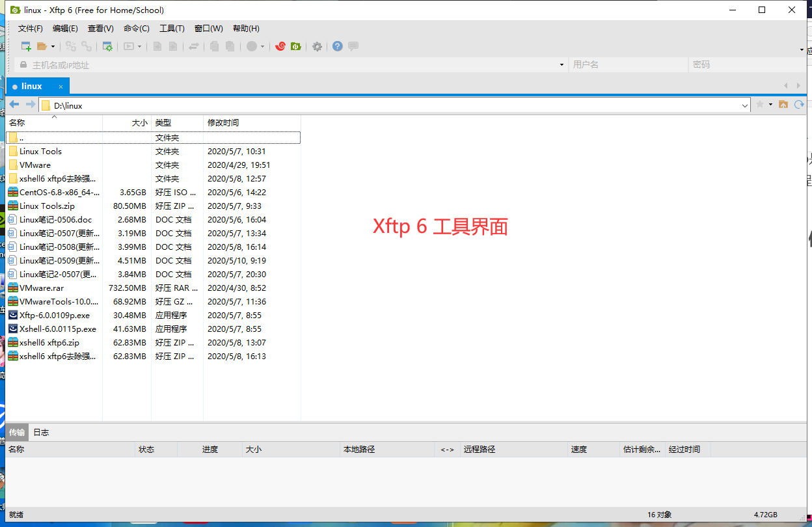Switch to the 日志 tab

pyautogui.click(x=41, y=433)
